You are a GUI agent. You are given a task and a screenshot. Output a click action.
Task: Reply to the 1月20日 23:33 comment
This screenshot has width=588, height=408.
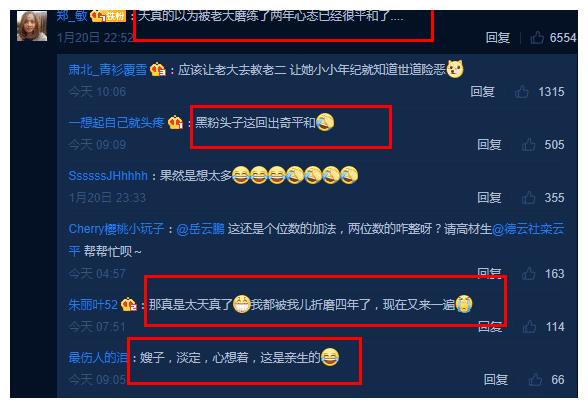(x=489, y=198)
